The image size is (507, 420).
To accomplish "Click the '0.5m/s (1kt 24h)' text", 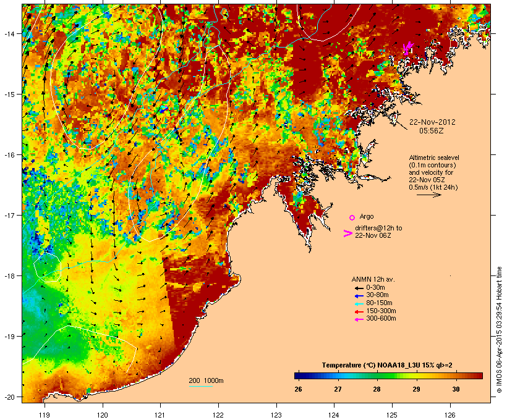I will click(433, 187).
